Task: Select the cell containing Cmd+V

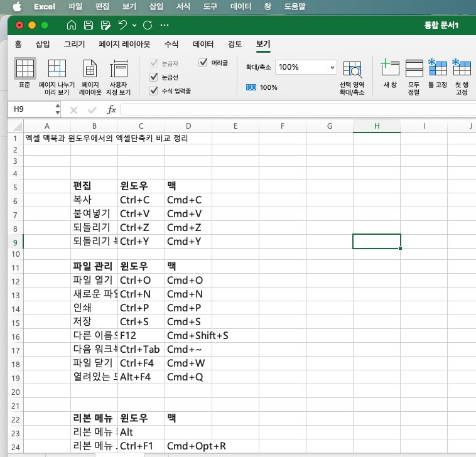Action: point(188,214)
